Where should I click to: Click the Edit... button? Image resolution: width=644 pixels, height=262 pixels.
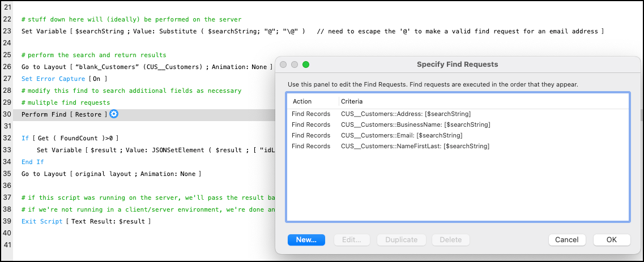(x=353, y=240)
